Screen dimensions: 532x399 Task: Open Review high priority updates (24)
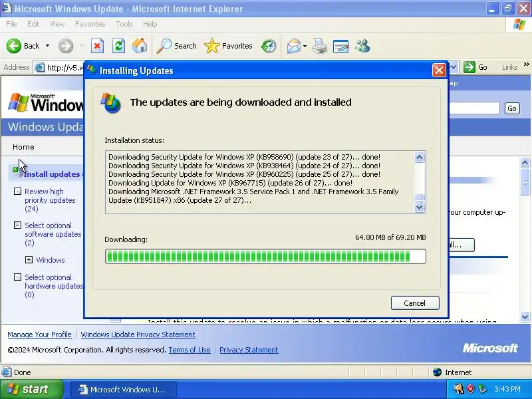click(50, 200)
